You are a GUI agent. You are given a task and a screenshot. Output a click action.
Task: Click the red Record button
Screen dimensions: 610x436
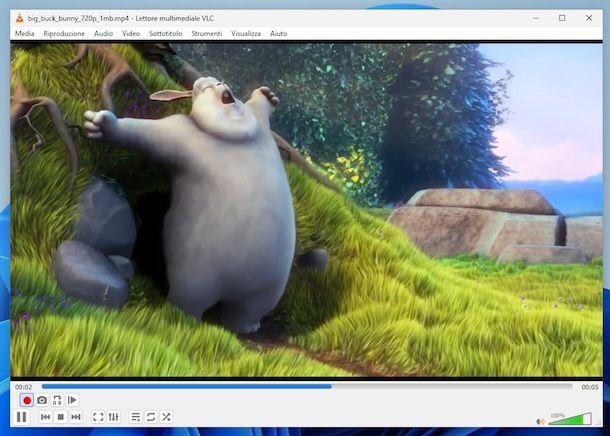[27, 400]
